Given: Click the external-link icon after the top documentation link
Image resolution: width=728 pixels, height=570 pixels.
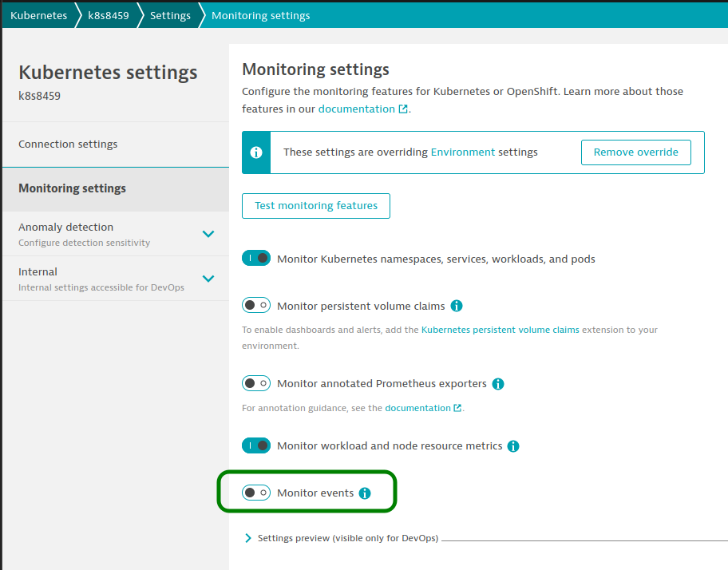Looking at the screenshot, I should coord(403,109).
